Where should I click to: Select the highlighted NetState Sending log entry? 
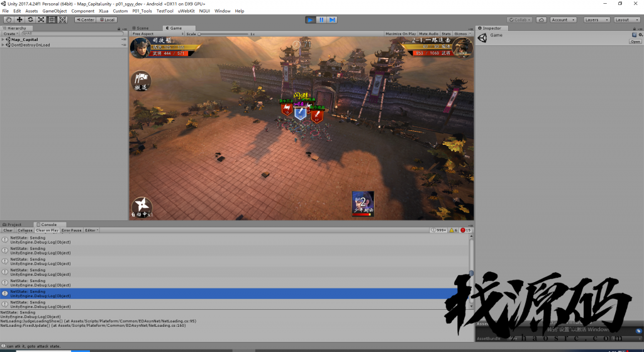tap(234, 293)
